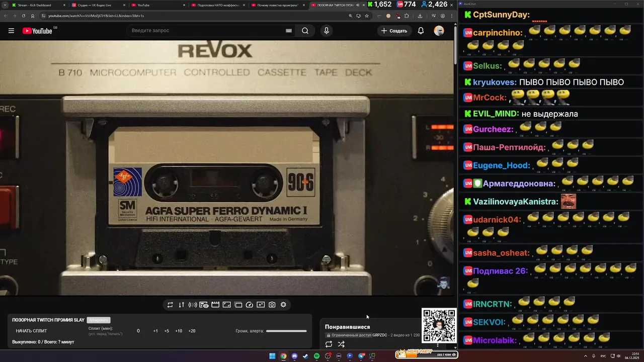The image size is (644, 362).
Task: Open the on-screen keyboard in search box
Action: tap(289, 31)
